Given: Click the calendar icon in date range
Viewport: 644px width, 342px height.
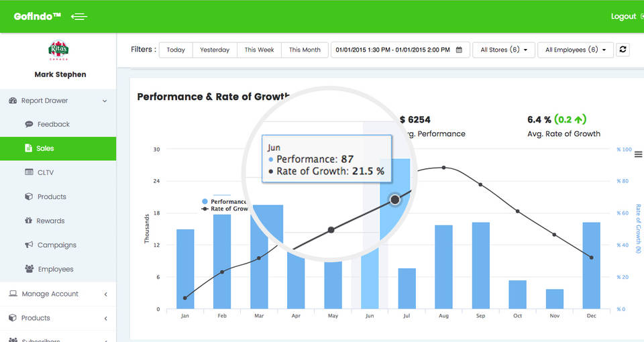Looking at the screenshot, I should [459, 50].
